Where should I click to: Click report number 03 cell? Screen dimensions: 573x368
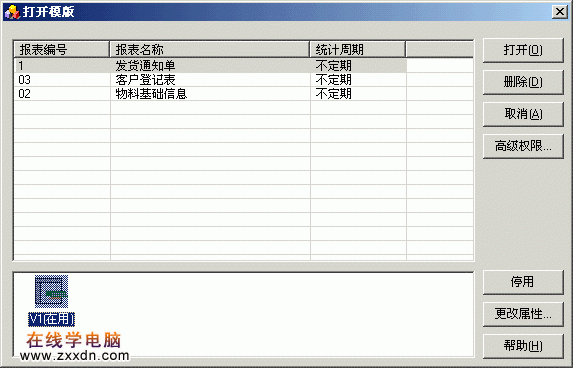(62, 80)
